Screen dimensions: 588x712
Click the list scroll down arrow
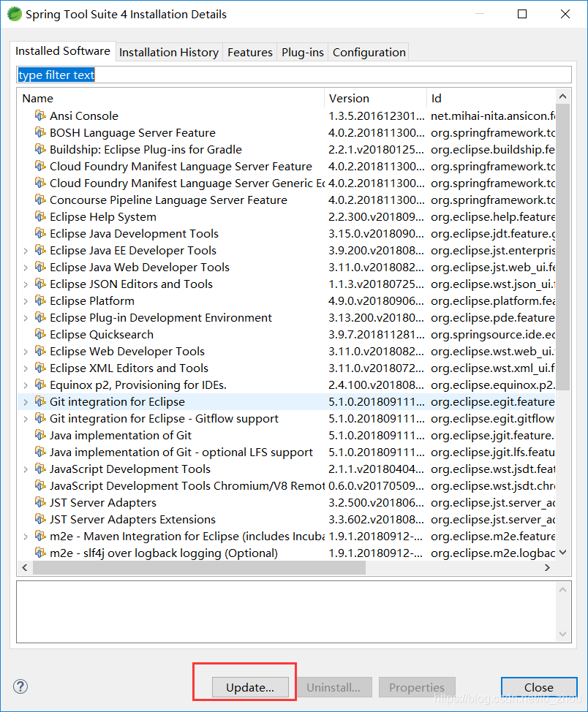(562, 552)
